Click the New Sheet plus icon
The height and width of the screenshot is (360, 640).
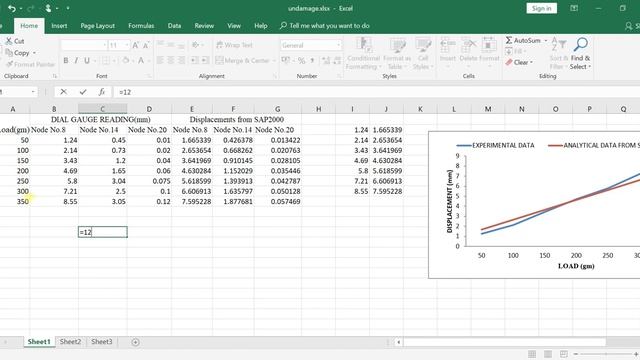136,342
